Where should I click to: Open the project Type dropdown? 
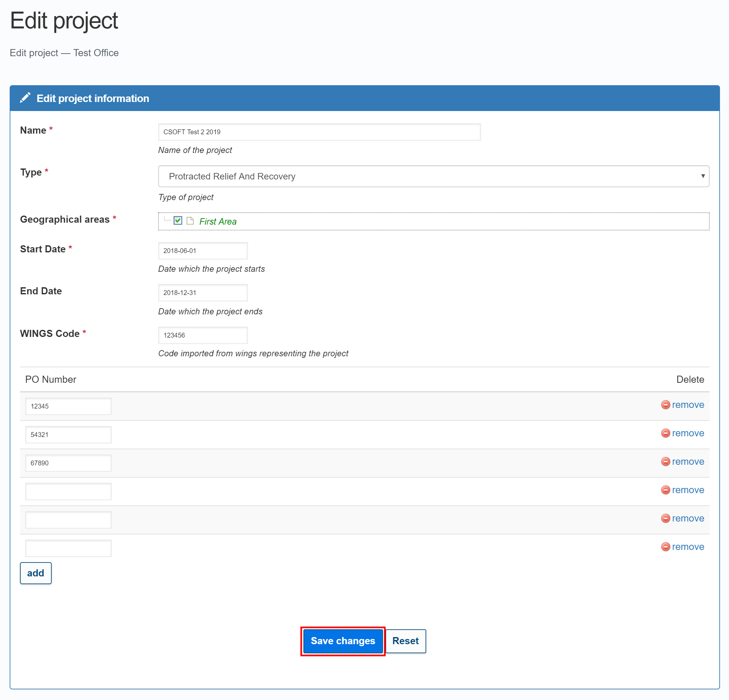pos(433,176)
